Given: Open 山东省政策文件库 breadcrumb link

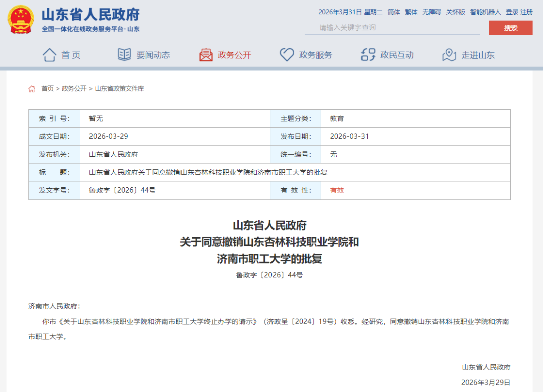Looking at the screenshot, I should click(x=120, y=89).
